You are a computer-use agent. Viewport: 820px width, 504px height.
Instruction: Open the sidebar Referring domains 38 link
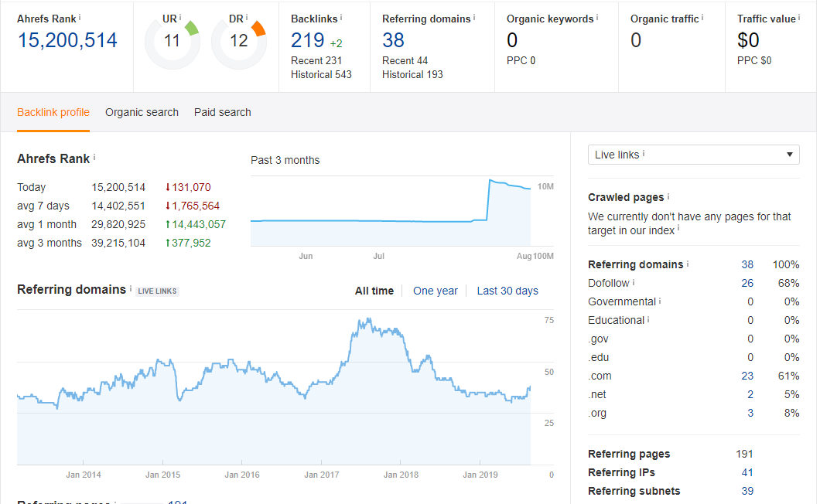[747, 264]
